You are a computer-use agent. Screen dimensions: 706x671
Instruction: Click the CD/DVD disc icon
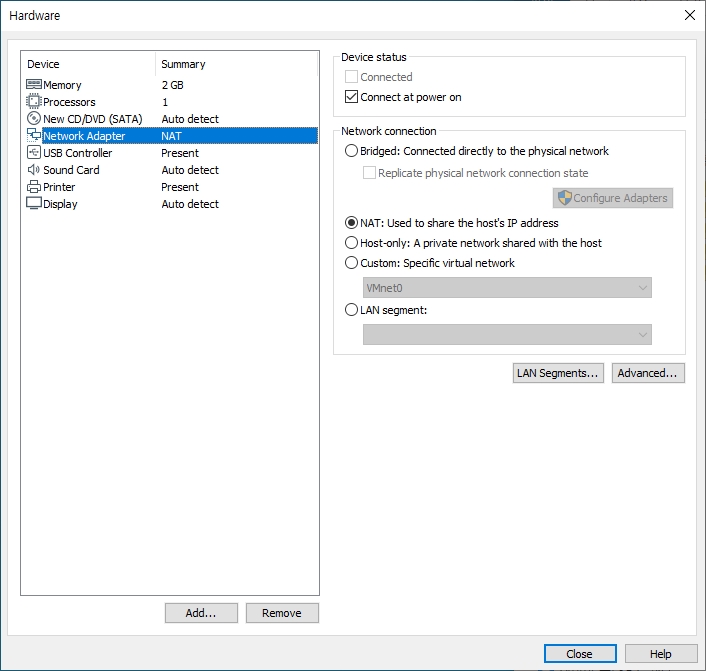34,118
